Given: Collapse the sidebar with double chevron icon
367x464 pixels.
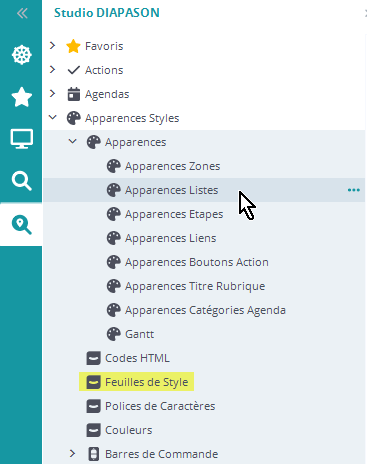Looking at the screenshot, I should 22,13.
